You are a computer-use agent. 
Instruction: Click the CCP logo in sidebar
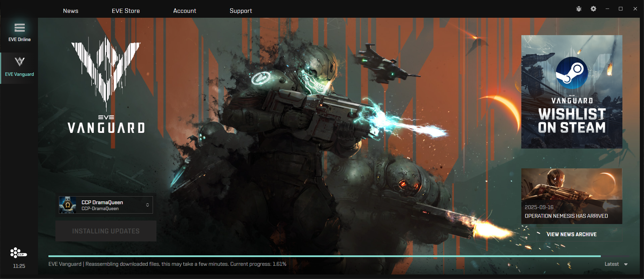coord(18,253)
